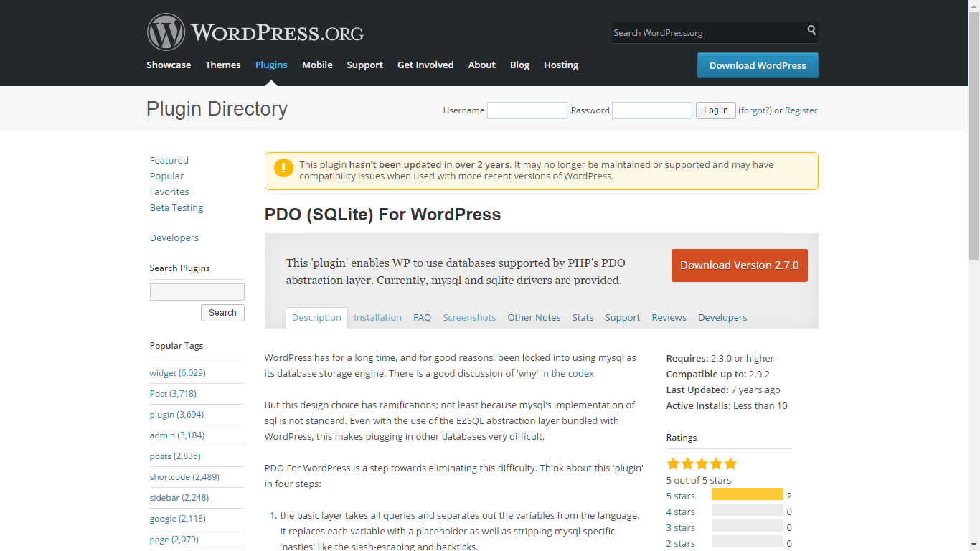
Task: Click the yellow warning exclamation icon
Action: point(283,168)
